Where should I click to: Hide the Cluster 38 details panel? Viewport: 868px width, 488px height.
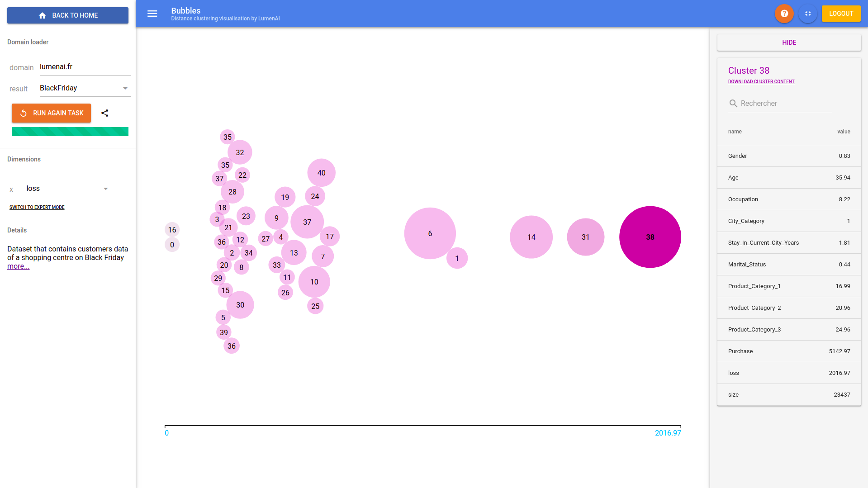[x=789, y=42]
